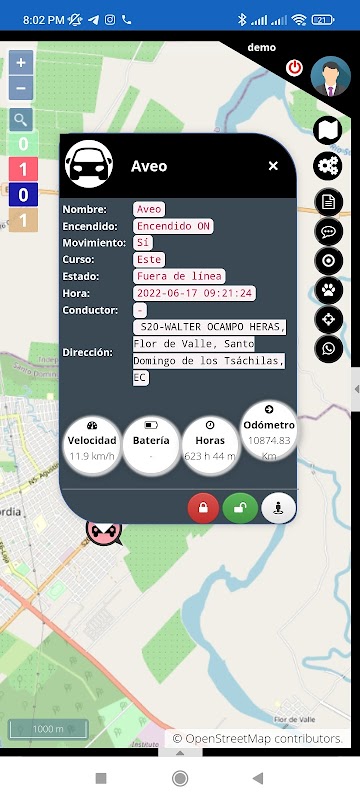Open the chat message bubble icon
The width and height of the screenshot is (360, 800).
328,232
